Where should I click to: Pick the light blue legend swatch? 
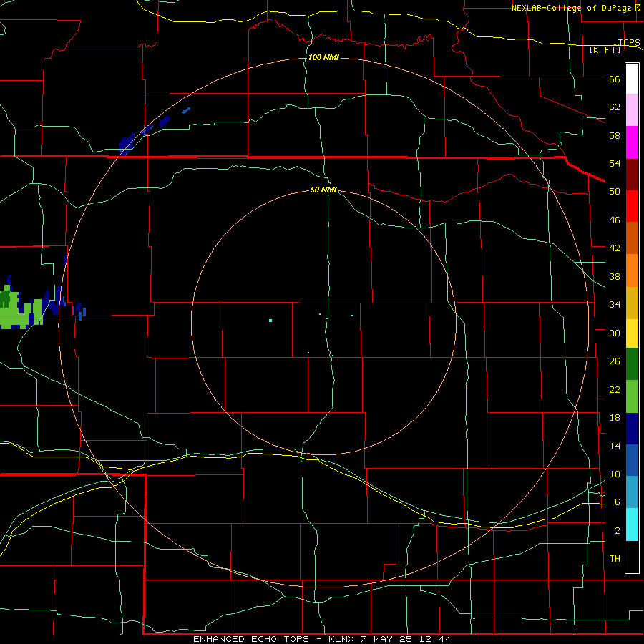click(632, 492)
